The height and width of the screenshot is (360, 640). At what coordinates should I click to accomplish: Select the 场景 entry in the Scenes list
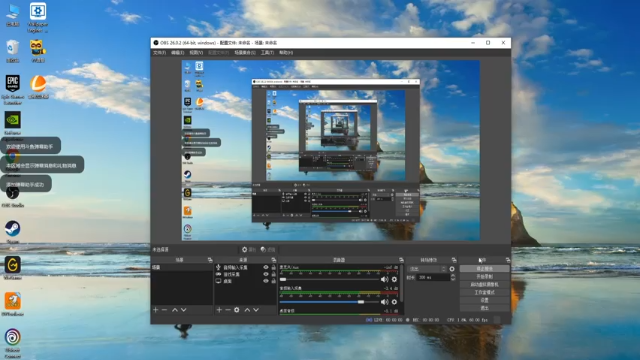[182, 267]
